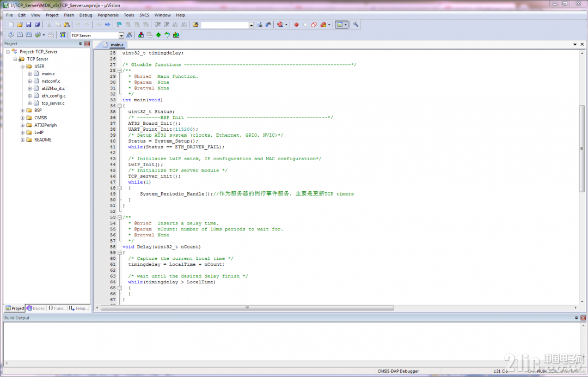
Task: Open the SVCS menu
Action: point(144,15)
